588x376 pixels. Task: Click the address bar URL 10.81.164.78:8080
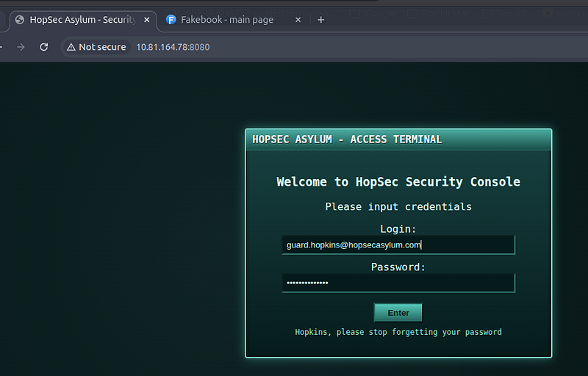173,47
